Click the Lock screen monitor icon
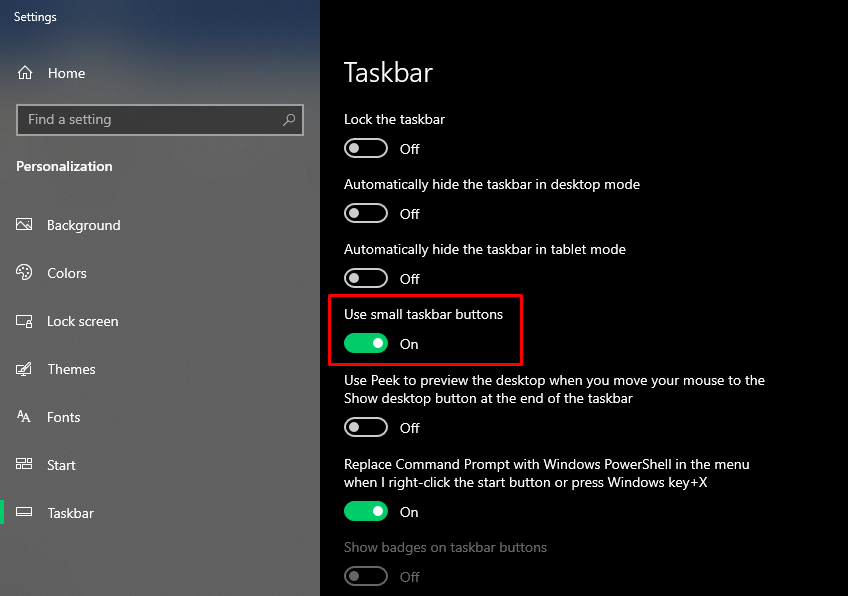This screenshot has width=848, height=596. pos(24,321)
